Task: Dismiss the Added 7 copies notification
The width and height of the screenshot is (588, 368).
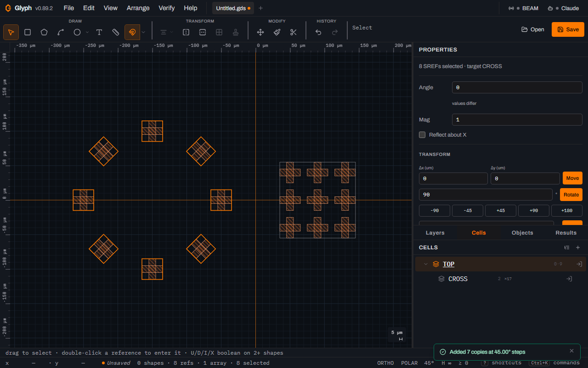Action: point(571,351)
